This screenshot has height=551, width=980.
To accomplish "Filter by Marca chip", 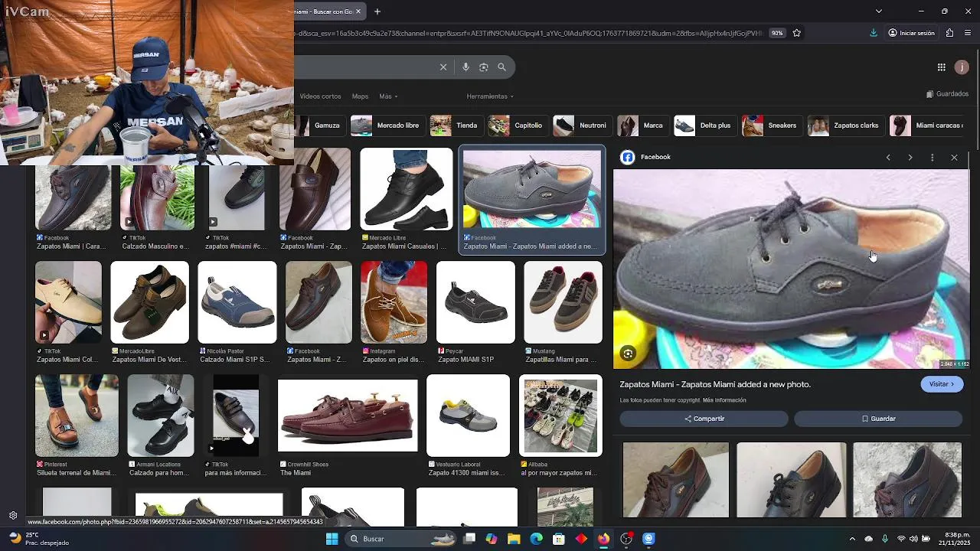I will [x=642, y=126].
